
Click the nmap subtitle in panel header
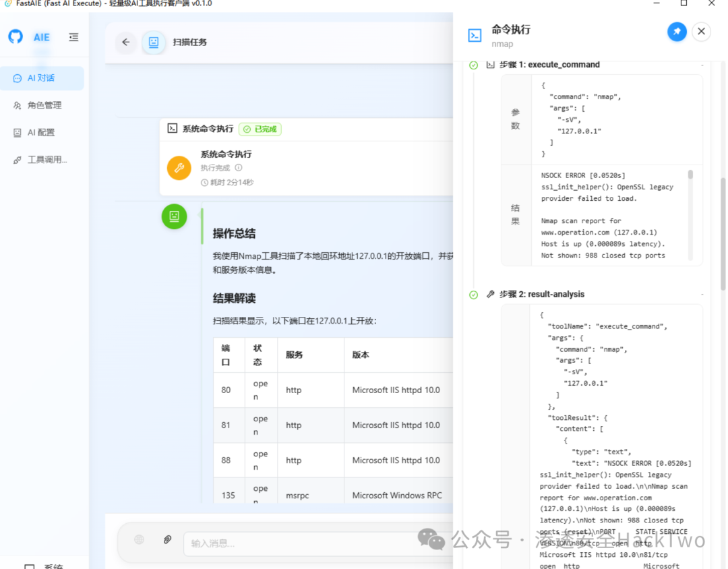pyautogui.click(x=502, y=44)
